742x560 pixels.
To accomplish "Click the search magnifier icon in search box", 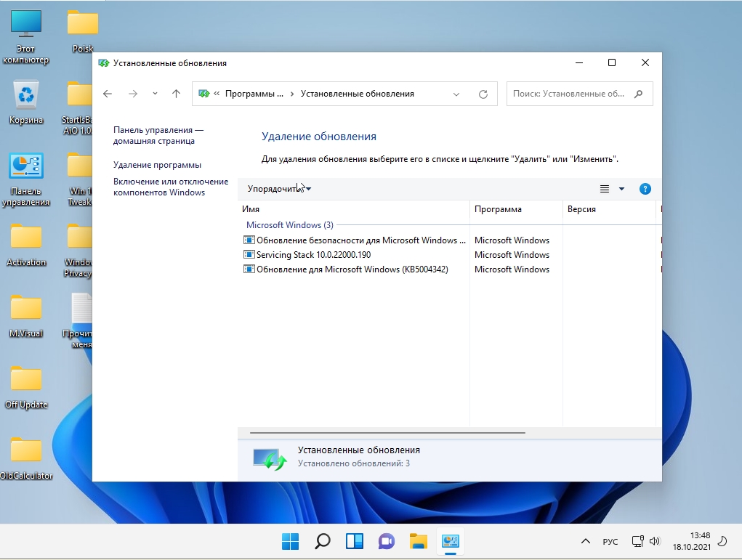I will 639,94.
